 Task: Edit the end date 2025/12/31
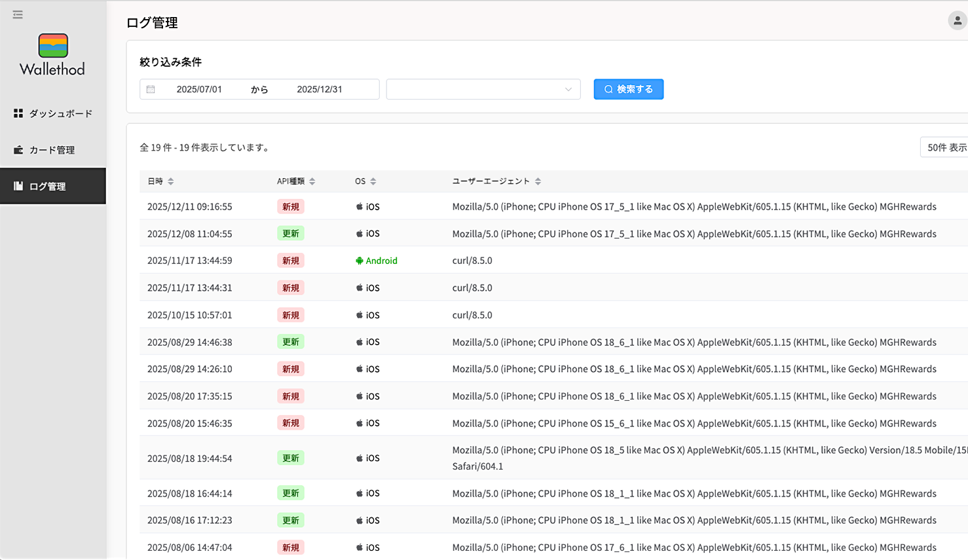pyautogui.click(x=320, y=90)
